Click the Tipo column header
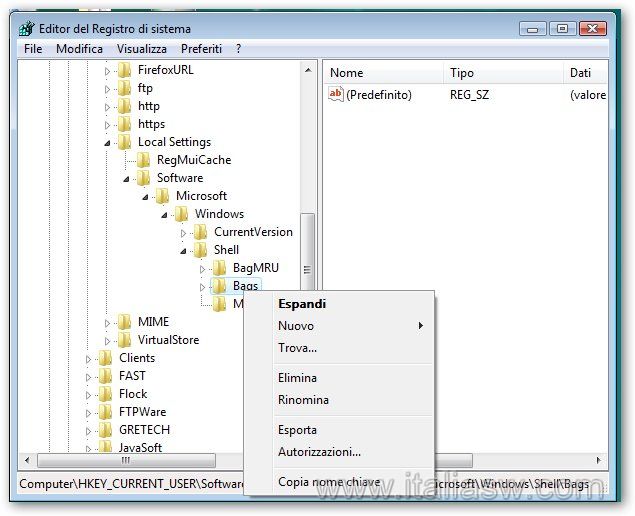The height and width of the screenshot is (516, 635). click(x=462, y=73)
